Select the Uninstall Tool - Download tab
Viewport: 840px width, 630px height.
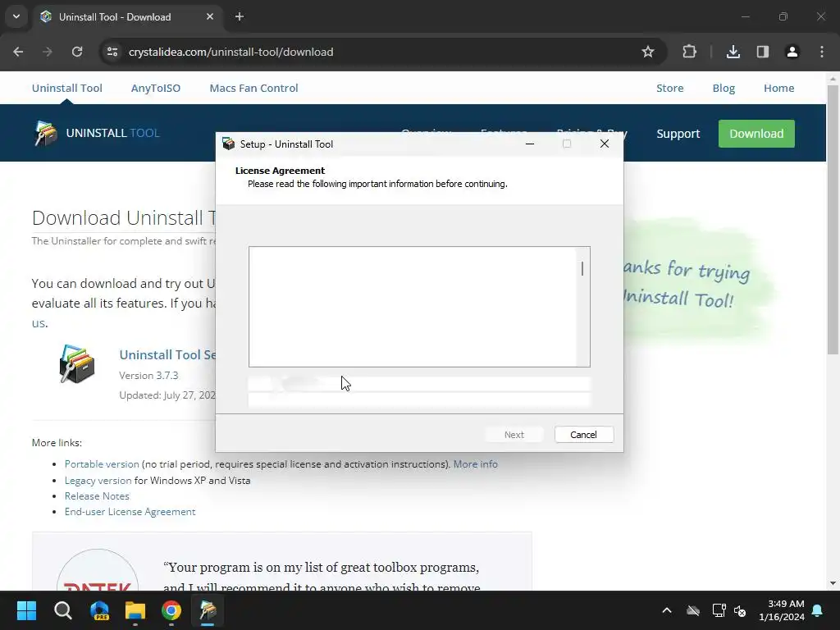click(126, 16)
